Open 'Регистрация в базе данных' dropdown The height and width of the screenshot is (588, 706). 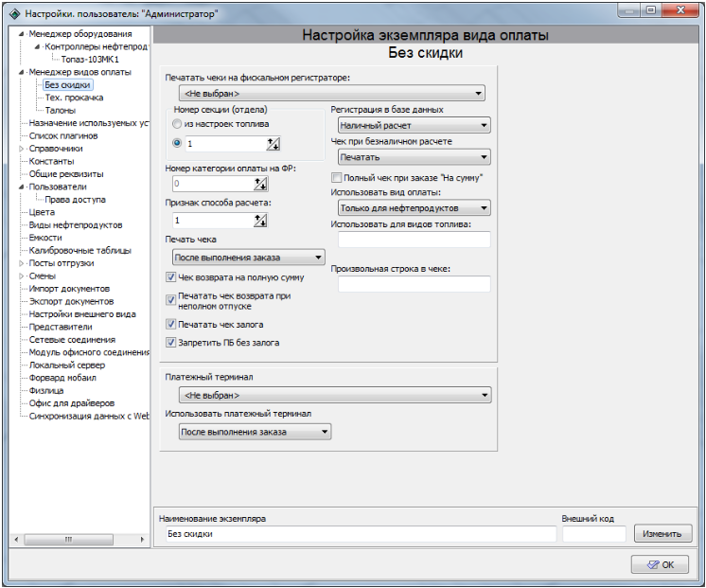pyautogui.click(x=414, y=125)
